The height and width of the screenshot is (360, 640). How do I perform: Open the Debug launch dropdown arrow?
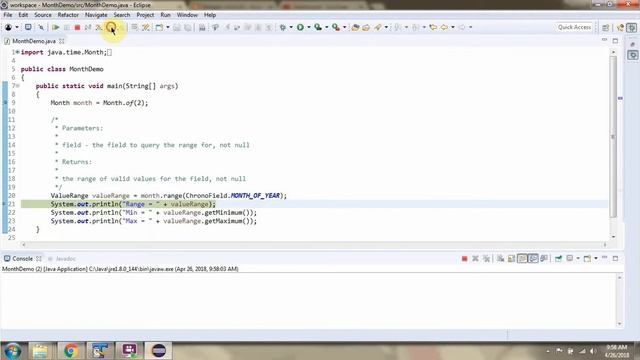[291, 27]
